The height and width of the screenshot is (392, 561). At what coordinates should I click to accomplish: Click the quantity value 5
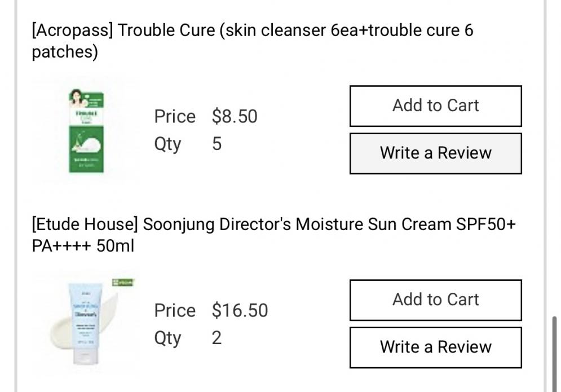tap(217, 144)
